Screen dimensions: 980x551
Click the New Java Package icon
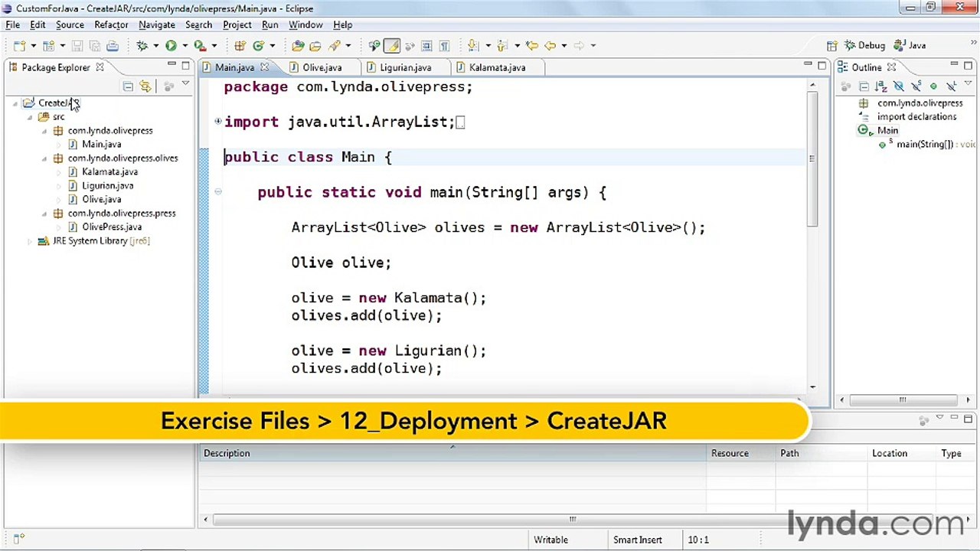point(240,46)
